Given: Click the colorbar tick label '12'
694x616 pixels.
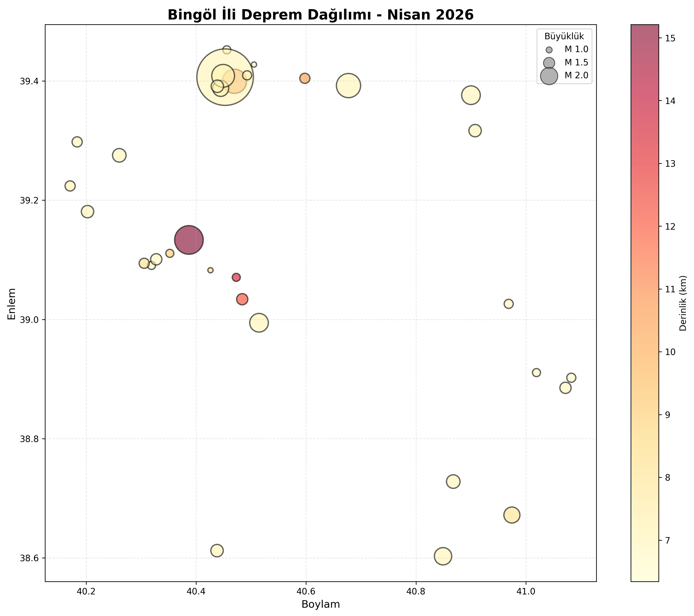Looking at the screenshot, I should pyautogui.click(x=670, y=227).
